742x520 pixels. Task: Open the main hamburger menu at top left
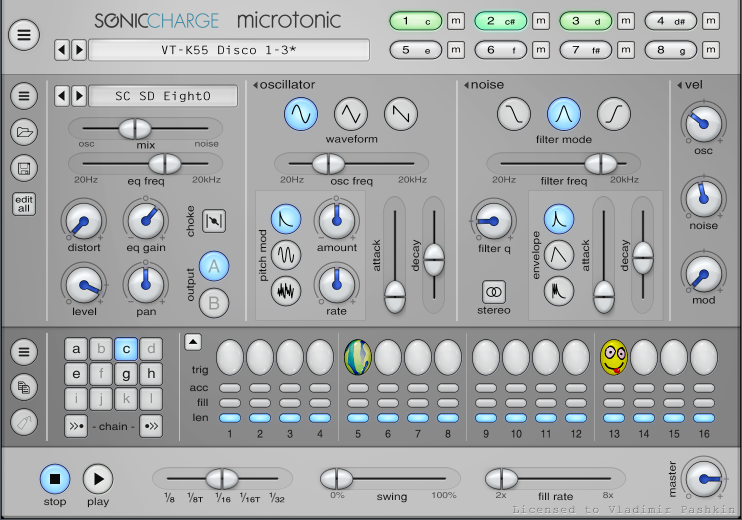point(24,35)
